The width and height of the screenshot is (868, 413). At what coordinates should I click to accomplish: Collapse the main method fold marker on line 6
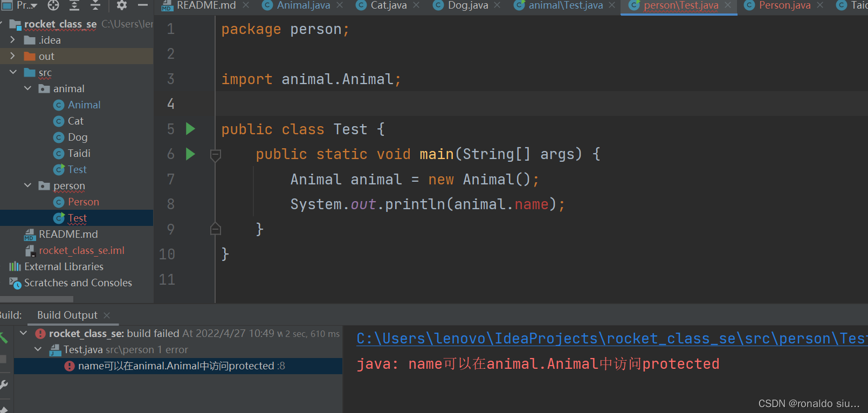[215, 156]
